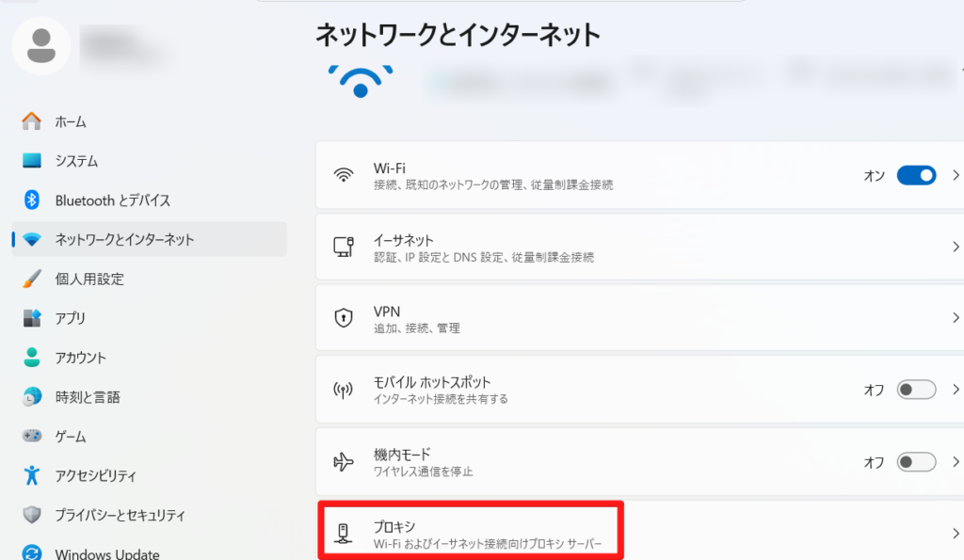
Task: Click インターネット接続を共有する description text
Action: 441,399
